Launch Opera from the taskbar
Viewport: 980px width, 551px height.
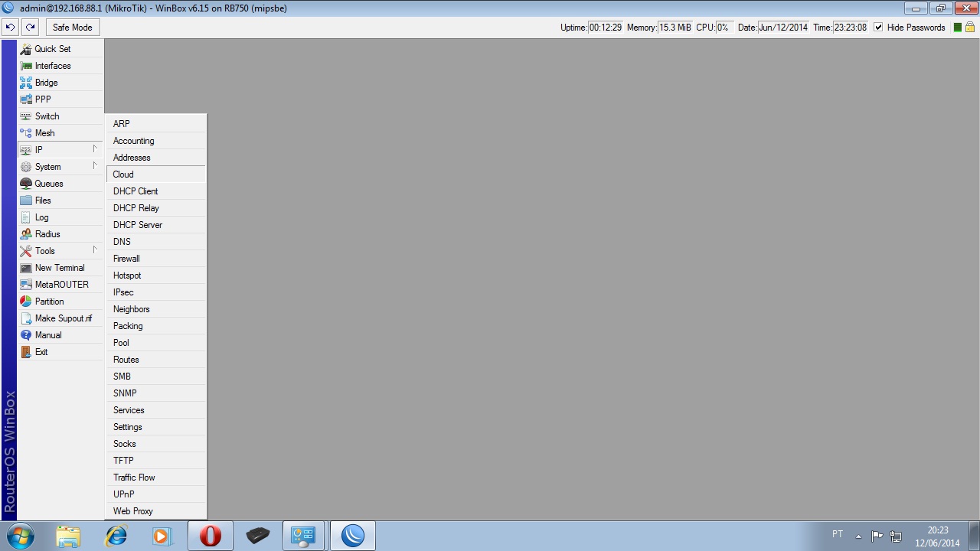pyautogui.click(x=210, y=536)
